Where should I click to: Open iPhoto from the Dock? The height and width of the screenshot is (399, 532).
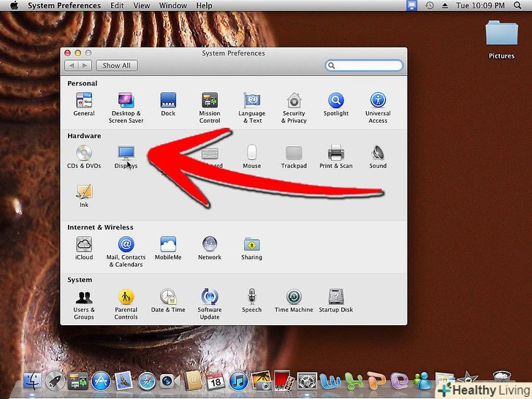[262, 380]
